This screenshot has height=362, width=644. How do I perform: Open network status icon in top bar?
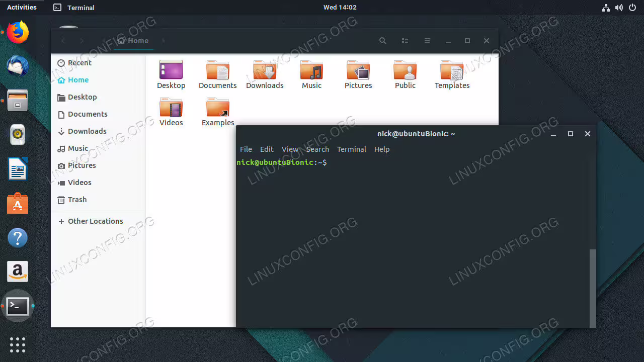(x=606, y=8)
